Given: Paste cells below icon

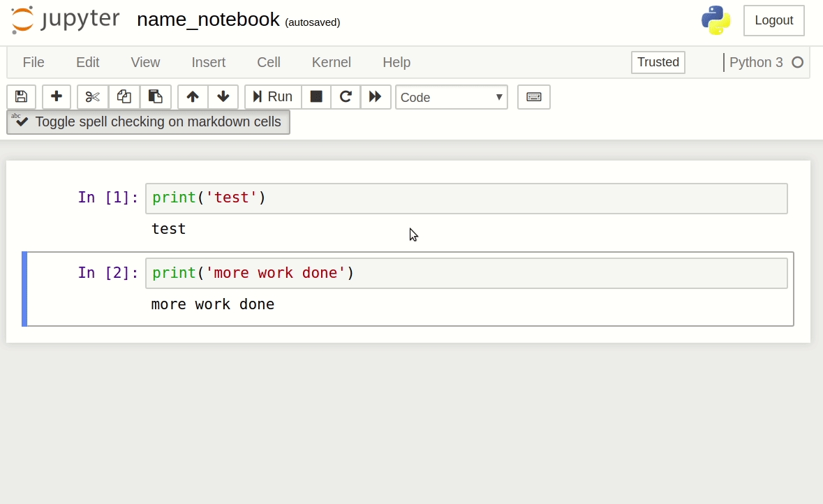Looking at the screenshot, I should pos(156,97).
